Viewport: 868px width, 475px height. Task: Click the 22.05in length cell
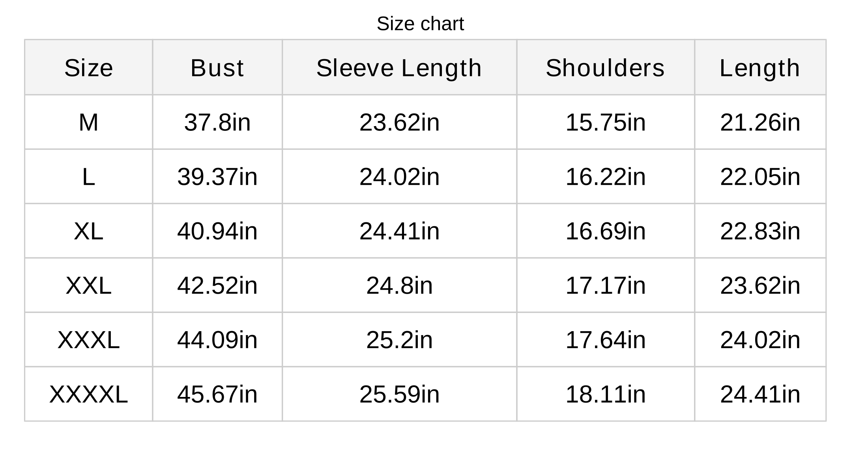point(760,177)
